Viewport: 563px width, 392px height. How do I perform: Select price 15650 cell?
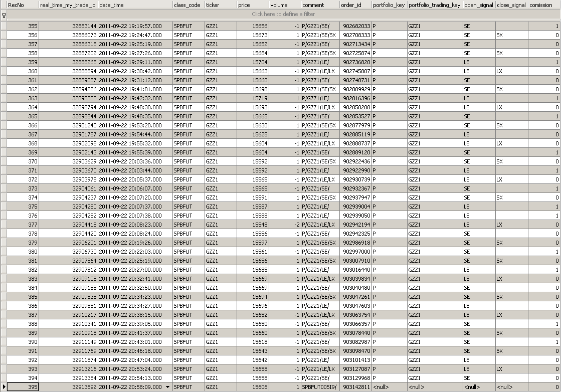(x=253, y=324)
